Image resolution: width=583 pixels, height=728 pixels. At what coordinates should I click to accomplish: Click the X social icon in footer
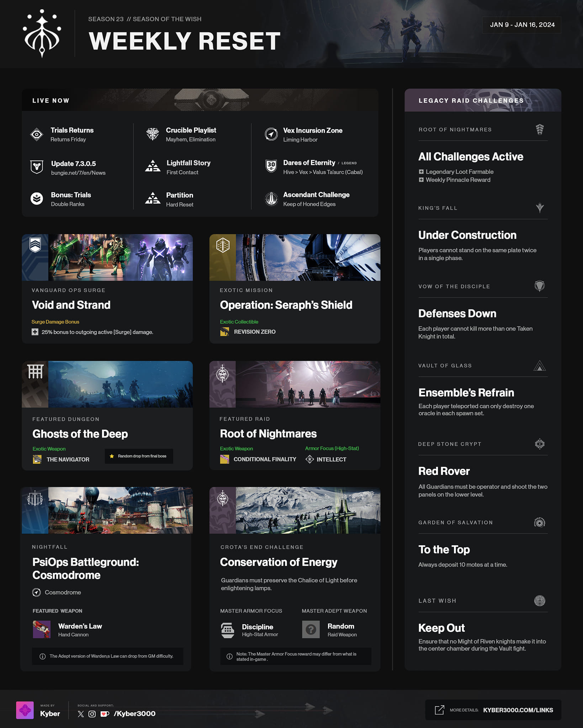(81, 714)
